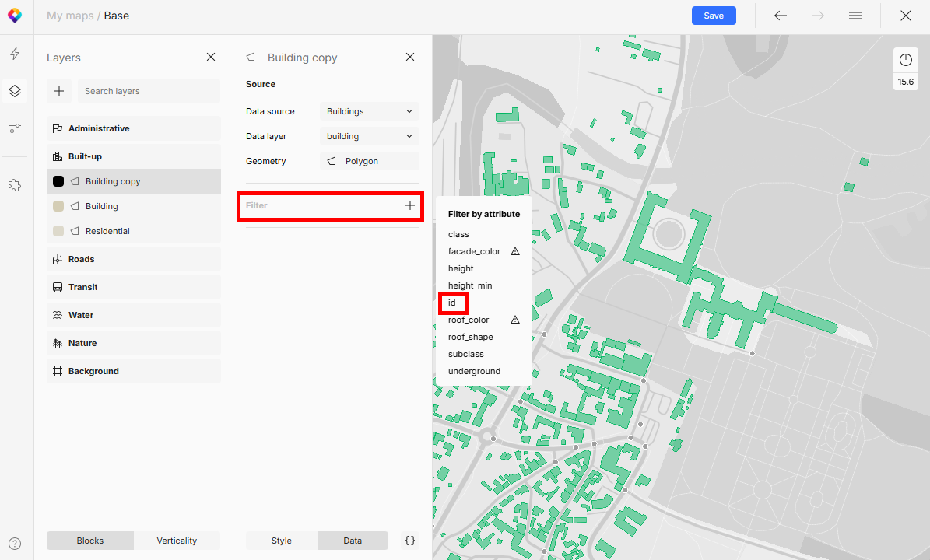
Task: Click the undo back arrow icon
Action: (781, 16)
